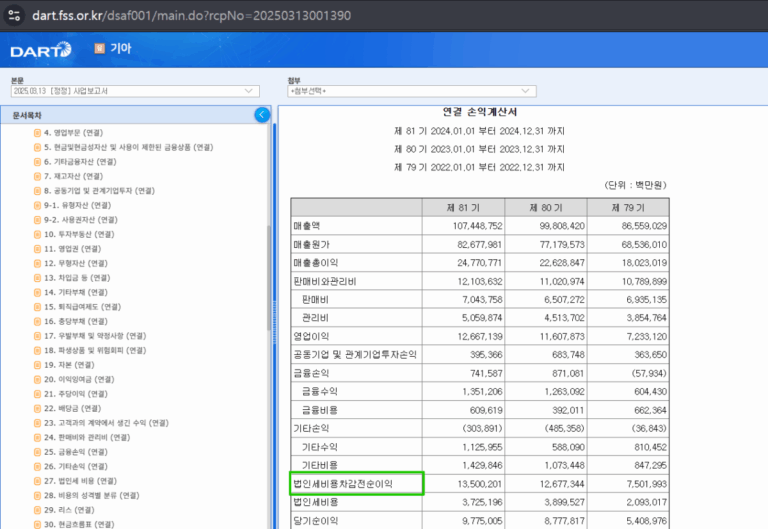Screen dimensions: 768x529
Task: Click the 공동기업 및 관계기업투자손익 row label
Action: (355, 355)
